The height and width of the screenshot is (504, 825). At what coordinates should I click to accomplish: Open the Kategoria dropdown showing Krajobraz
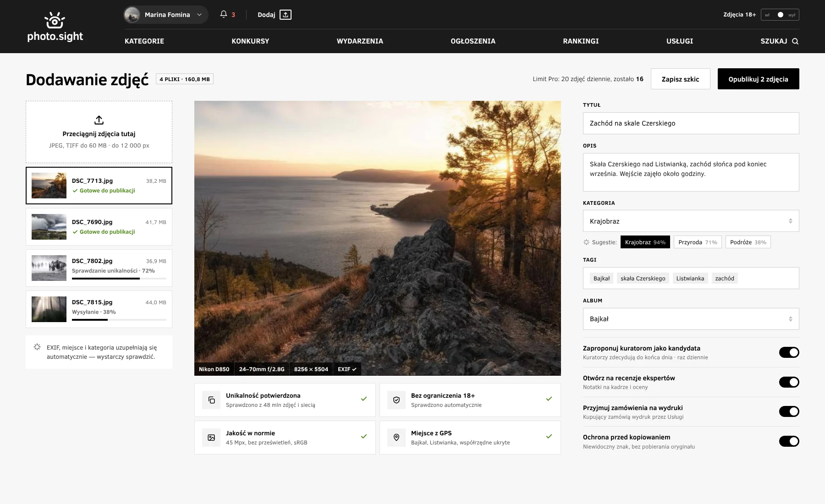691,221
